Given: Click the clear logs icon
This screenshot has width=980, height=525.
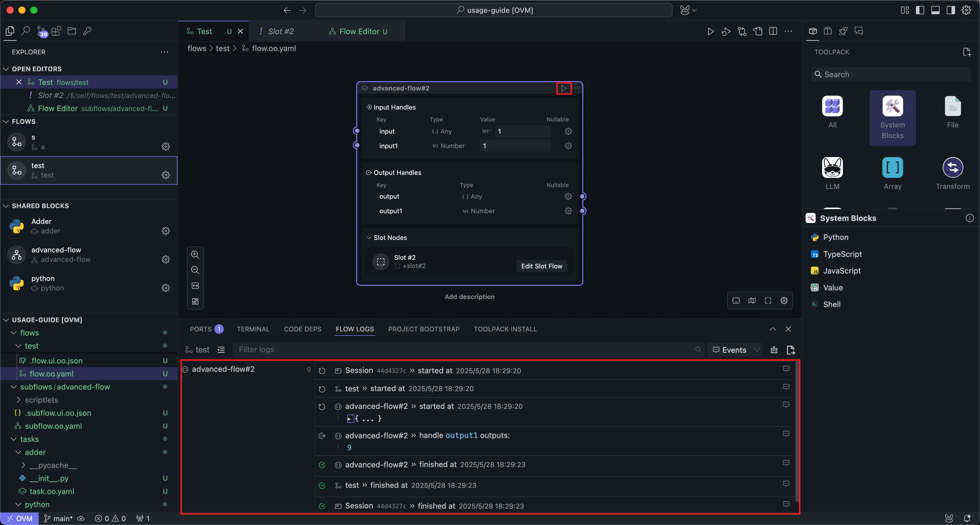Looking at the screenshot, I should (x=774, y=350).
